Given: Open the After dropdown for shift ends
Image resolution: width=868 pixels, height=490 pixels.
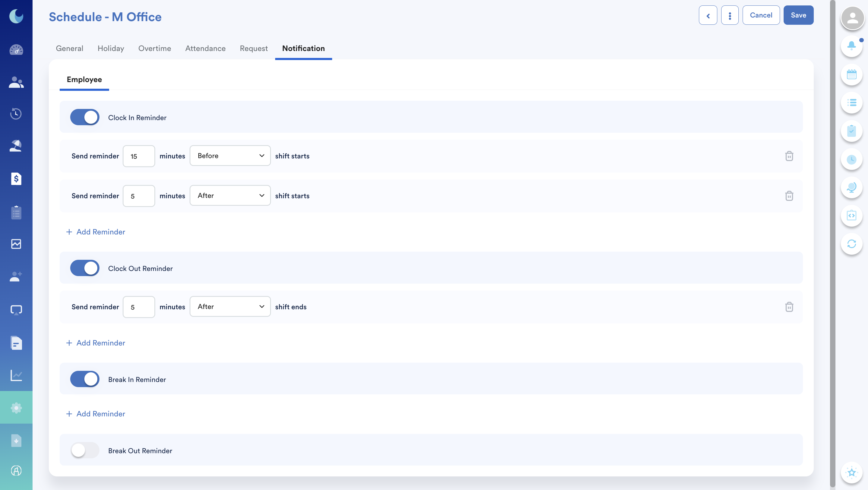Looking at the screenshot, I should click(x=230, y=307).
